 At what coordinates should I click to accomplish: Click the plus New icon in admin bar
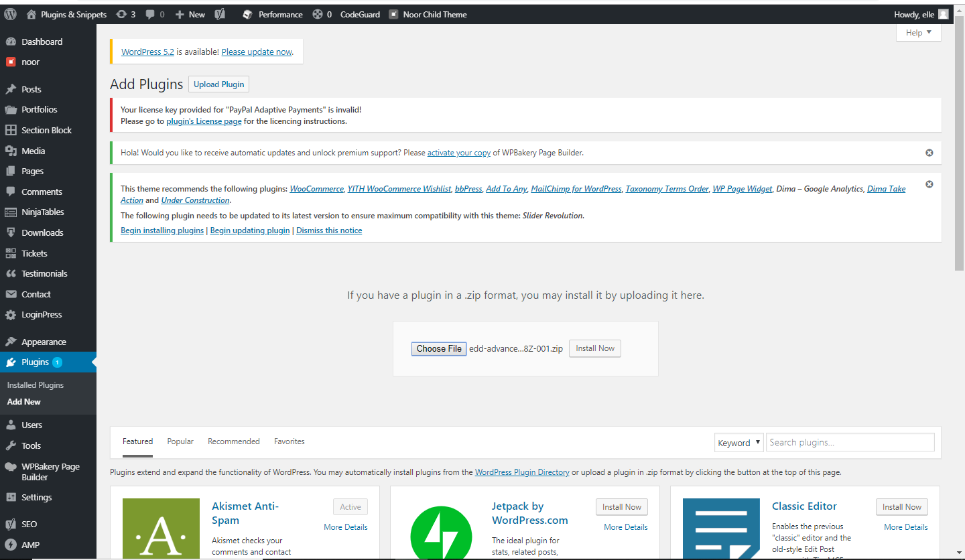180,14
